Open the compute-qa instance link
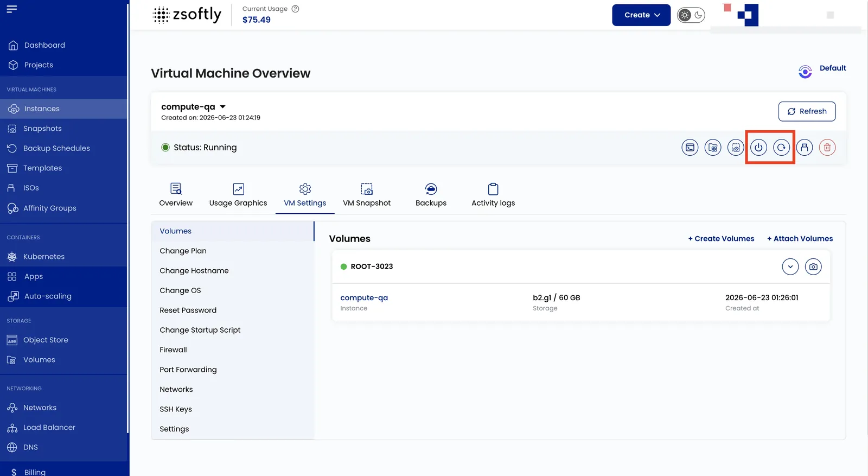The width and height of the screenshot is (868, 476). click(364, 297)
